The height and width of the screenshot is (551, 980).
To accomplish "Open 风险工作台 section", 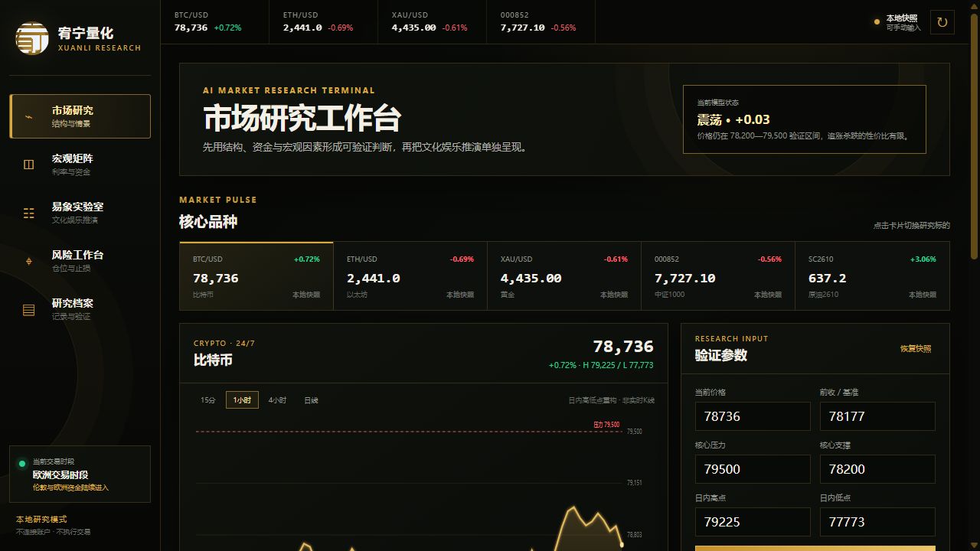I will tap(80, 261).
